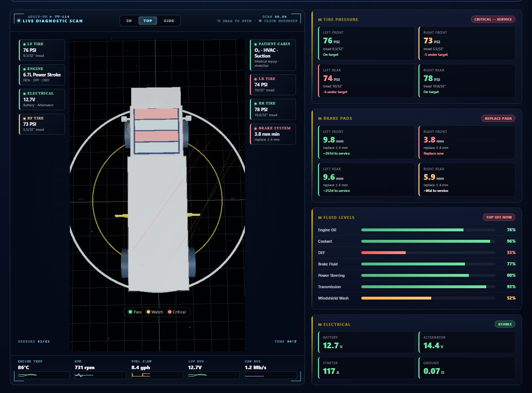Viewport: 532px width, 393px height.
Task: Open the LF TIRE hotspot card
Action: 42,50
